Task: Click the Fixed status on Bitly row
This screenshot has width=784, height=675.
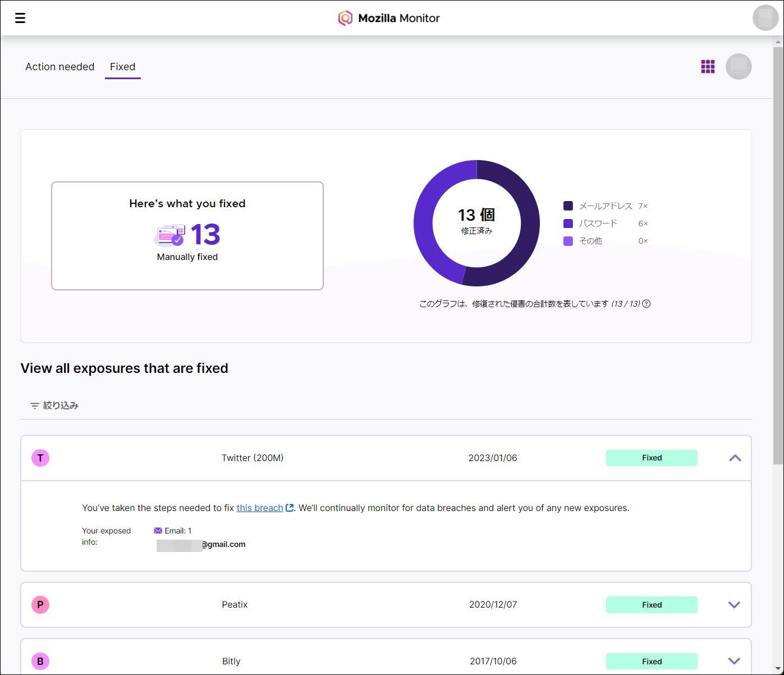Action: [652, 662]
